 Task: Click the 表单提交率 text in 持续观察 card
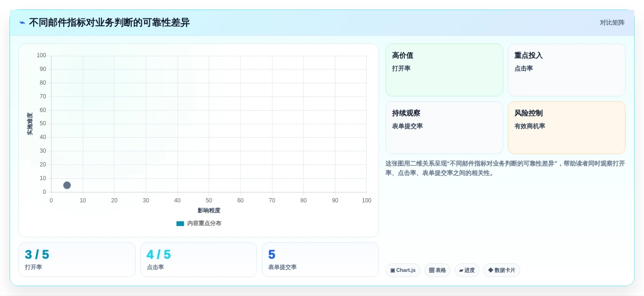click(x=407, y=126)
